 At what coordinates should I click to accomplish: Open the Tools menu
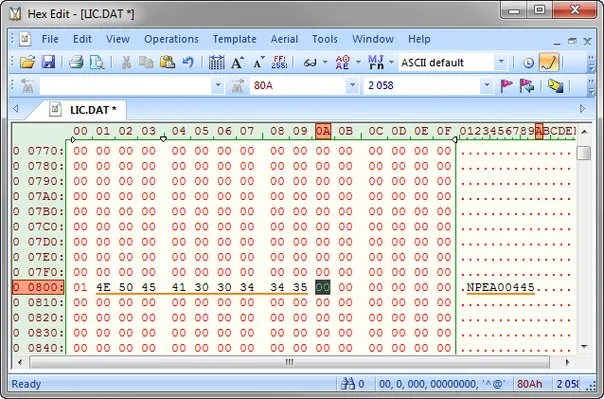[x=325, y=39]
